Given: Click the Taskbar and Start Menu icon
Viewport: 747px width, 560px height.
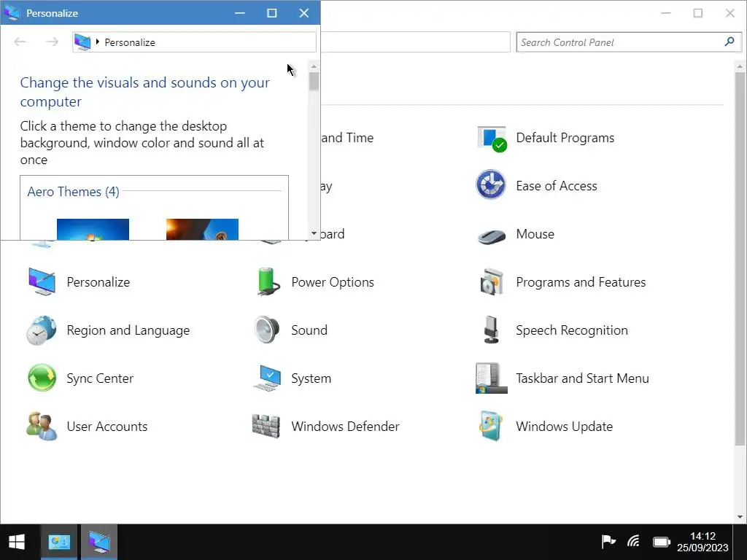Looking at the screenshot, I should tap(491, 378).
